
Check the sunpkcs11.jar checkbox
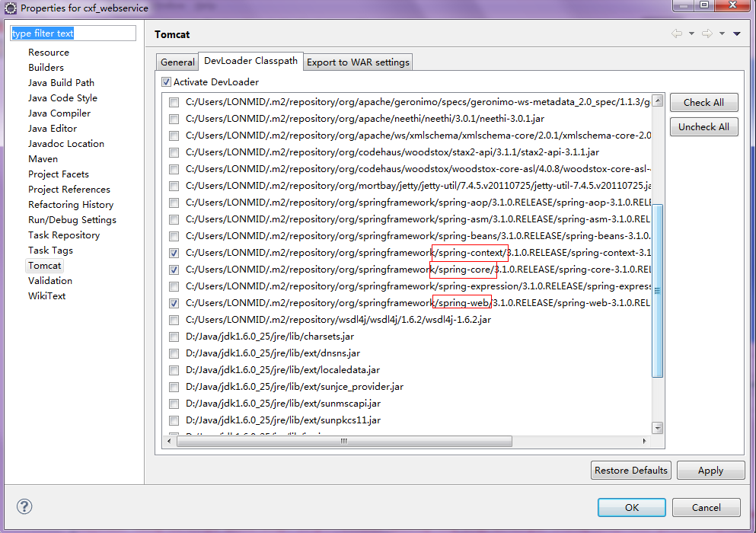pos(174,420)
